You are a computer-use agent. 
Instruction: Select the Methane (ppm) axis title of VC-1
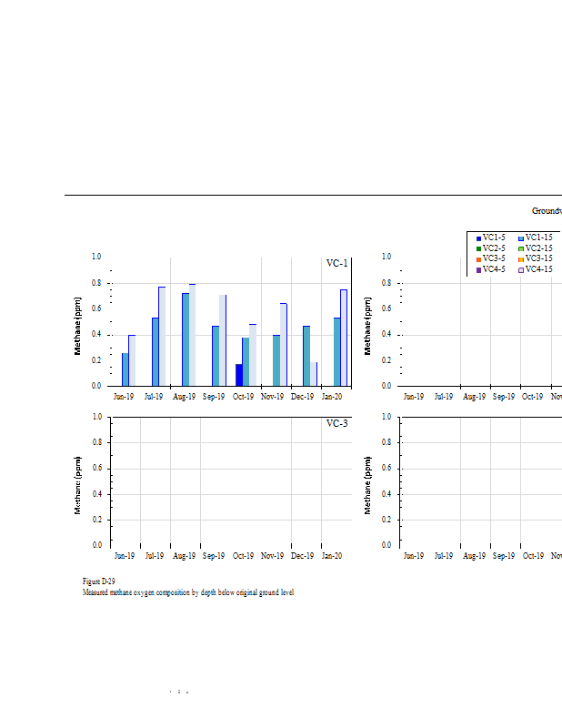pyautogui.click(x=78, y=326)
